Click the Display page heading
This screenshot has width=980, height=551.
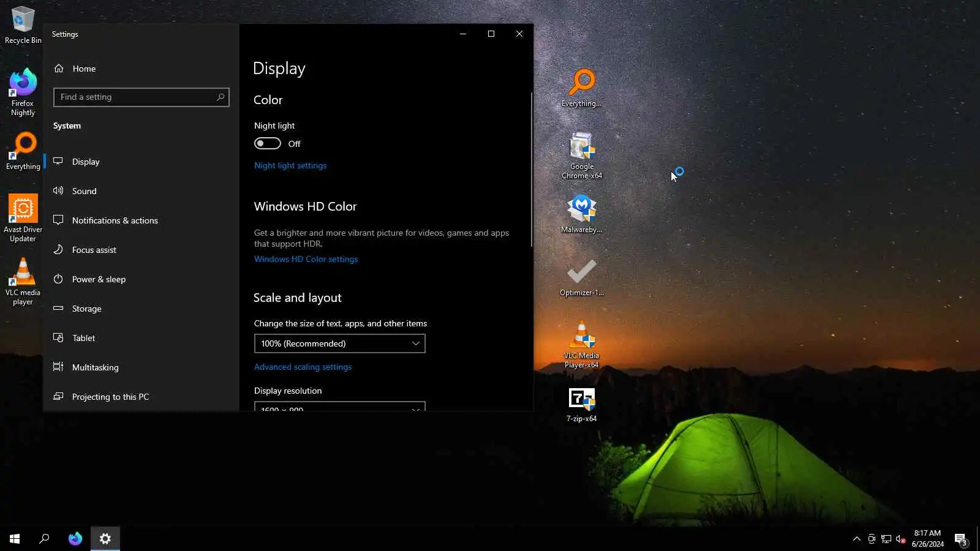pyautogui.click(x=279, y=69)
